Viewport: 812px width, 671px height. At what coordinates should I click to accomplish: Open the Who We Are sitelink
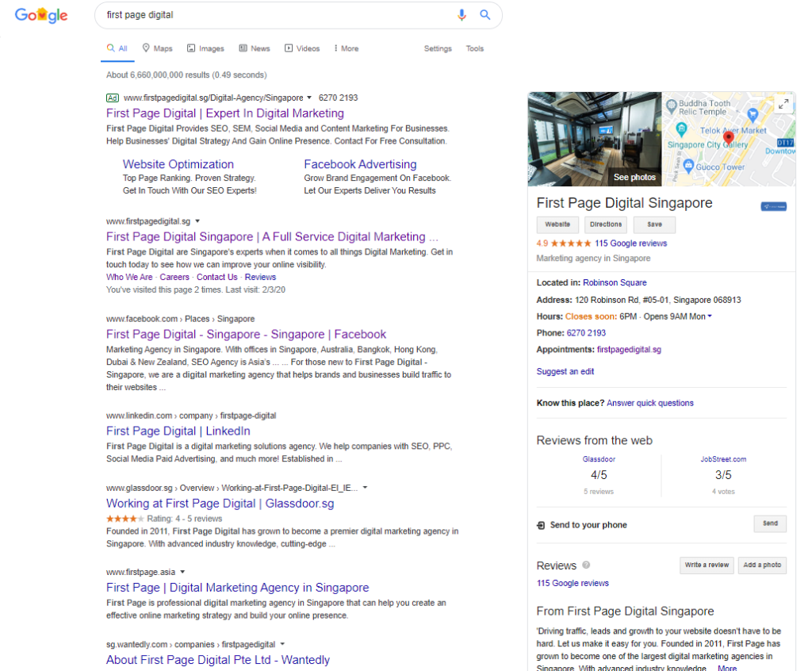click(x=129, y=278)
